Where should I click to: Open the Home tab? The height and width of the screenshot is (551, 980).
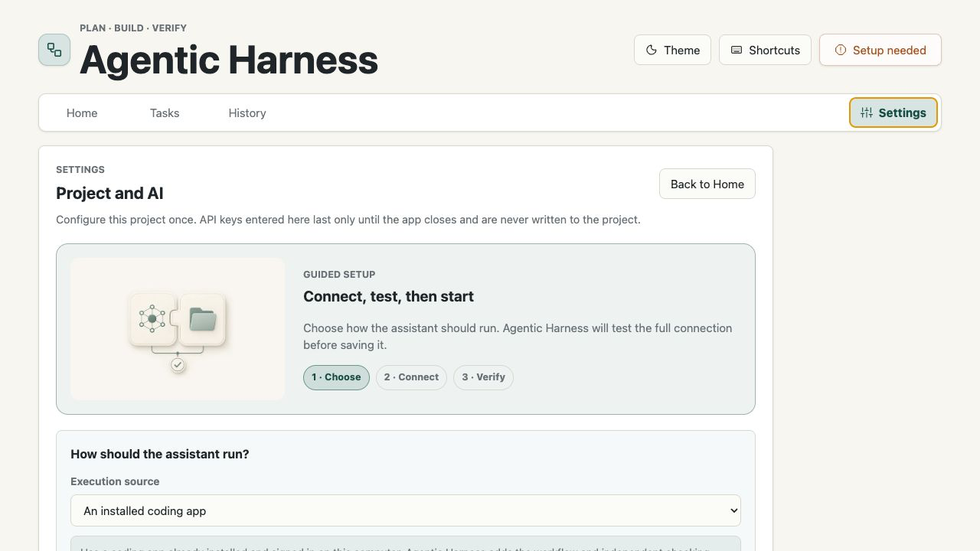[82, 112]
